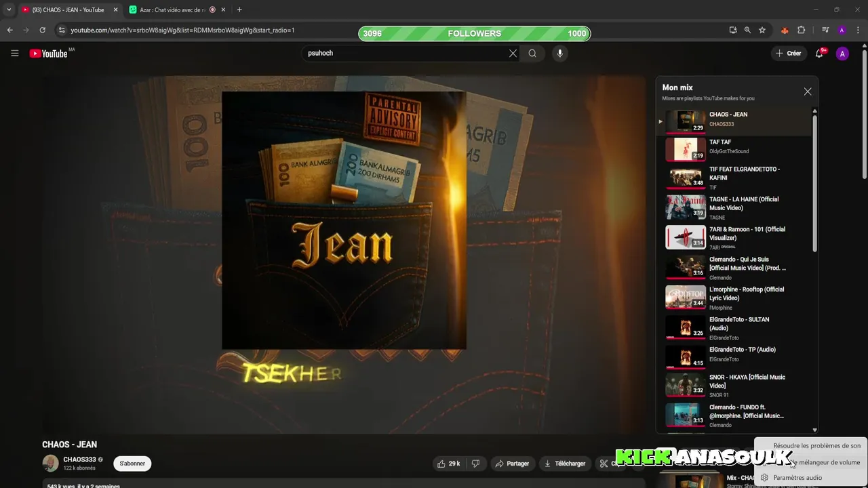Play L'morphine - Rooftop lyric video

tap(735, 298)
